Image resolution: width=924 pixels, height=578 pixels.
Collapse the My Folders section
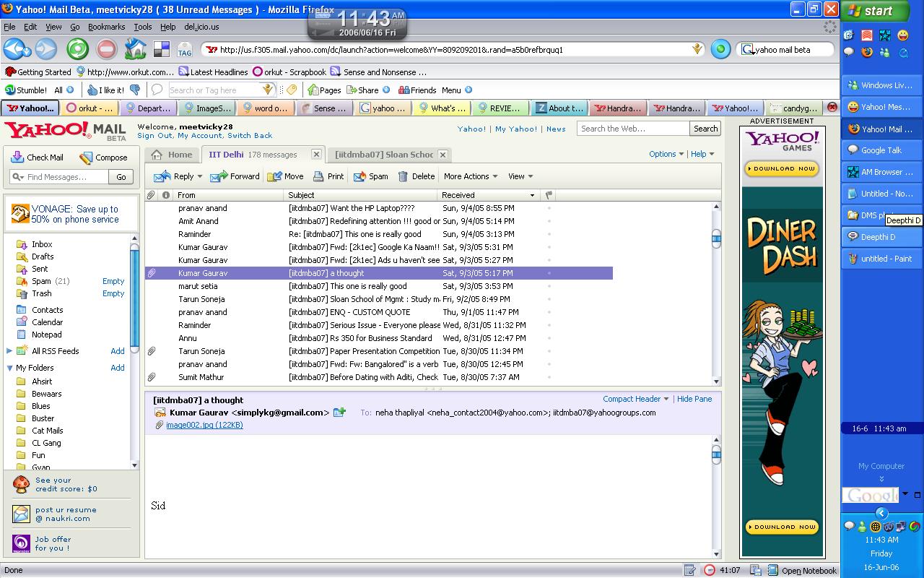click(x=9, y=368)
